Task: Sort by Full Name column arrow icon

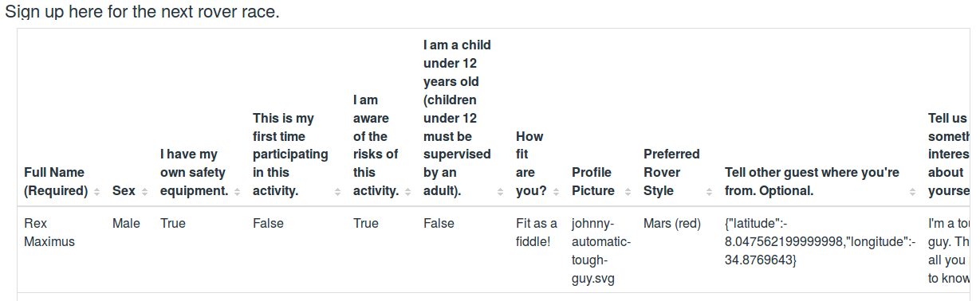Action: click(96, 192)
